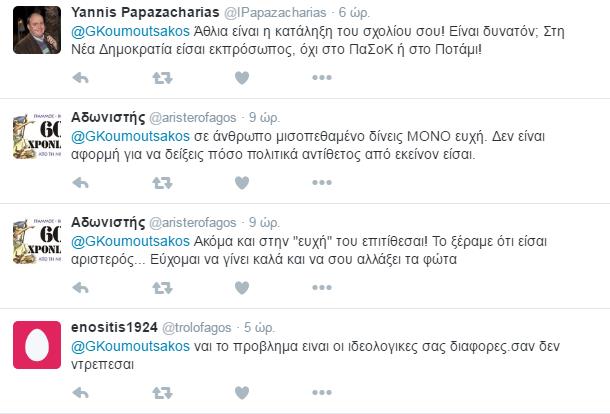Reply to enositis1924's tweet
610x414 pixels.
click(81, 393)
